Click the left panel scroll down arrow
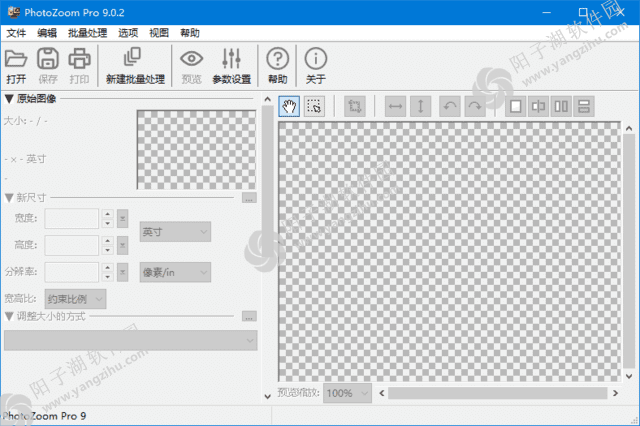640x426 pixels. pos(267,396)
